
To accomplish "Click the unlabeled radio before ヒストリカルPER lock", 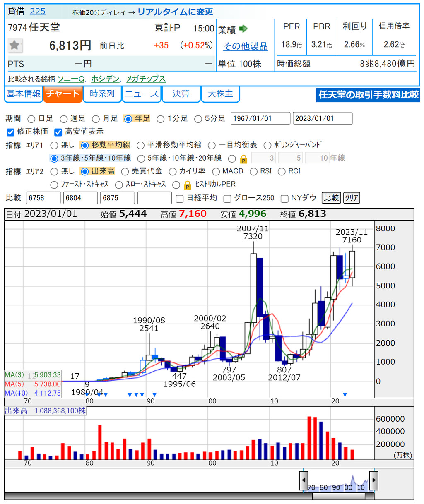I will click(x=176, y=185).
